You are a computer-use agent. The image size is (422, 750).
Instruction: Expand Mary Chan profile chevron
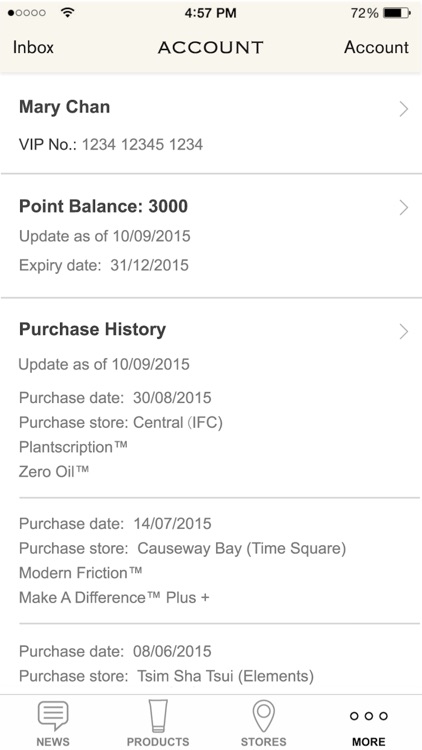(x=404, y=109)
